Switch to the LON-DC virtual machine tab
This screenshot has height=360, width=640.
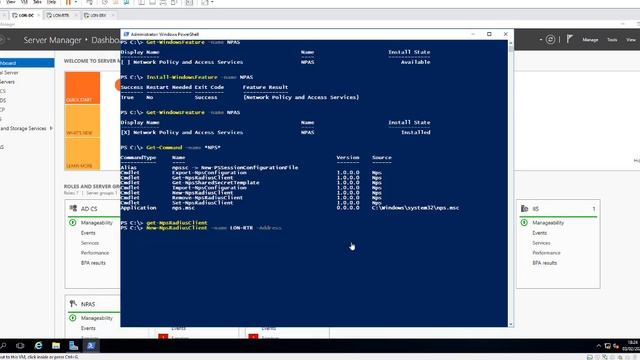[x=26, y=15]
